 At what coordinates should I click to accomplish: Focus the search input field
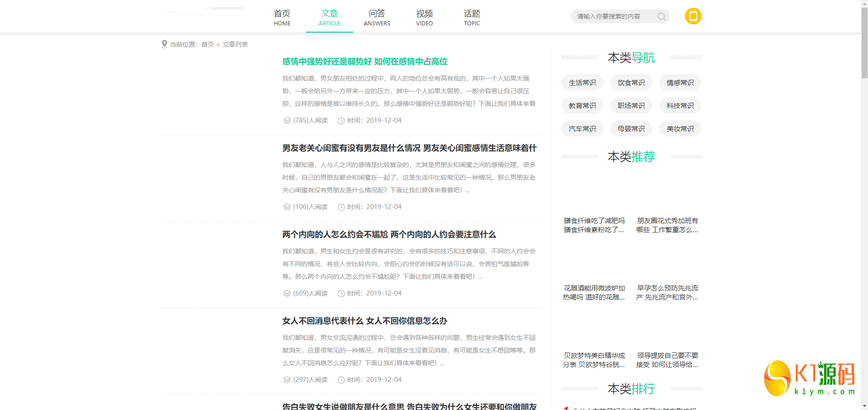(x=613, y=17)
